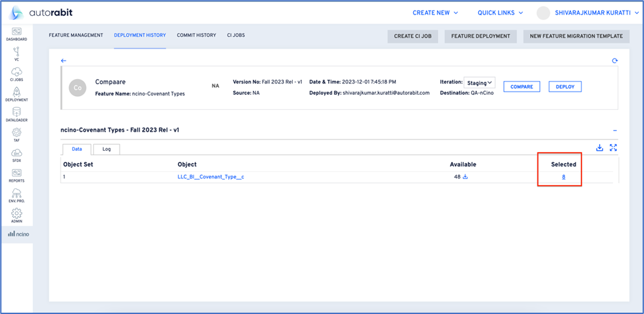The width and height of the screenshot is (644, 314).
Task: Open the Reports sidebar icon
Action: [x=16, y=176]
